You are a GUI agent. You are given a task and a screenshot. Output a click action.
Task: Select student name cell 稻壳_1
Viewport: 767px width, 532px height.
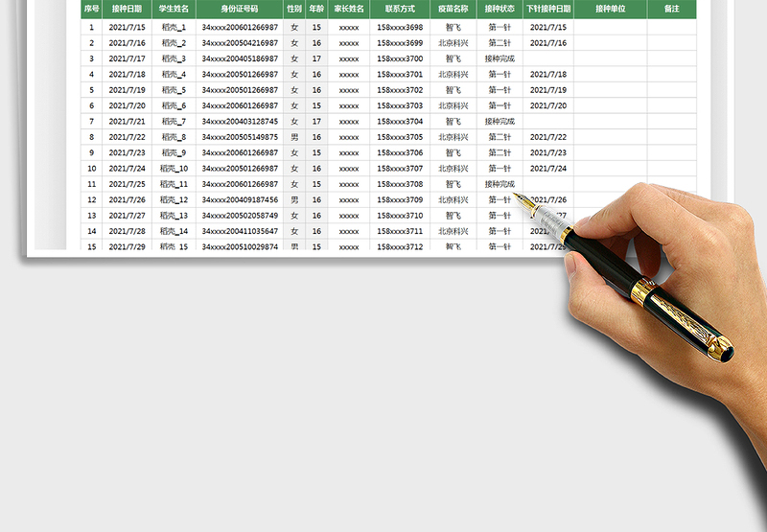174,28
